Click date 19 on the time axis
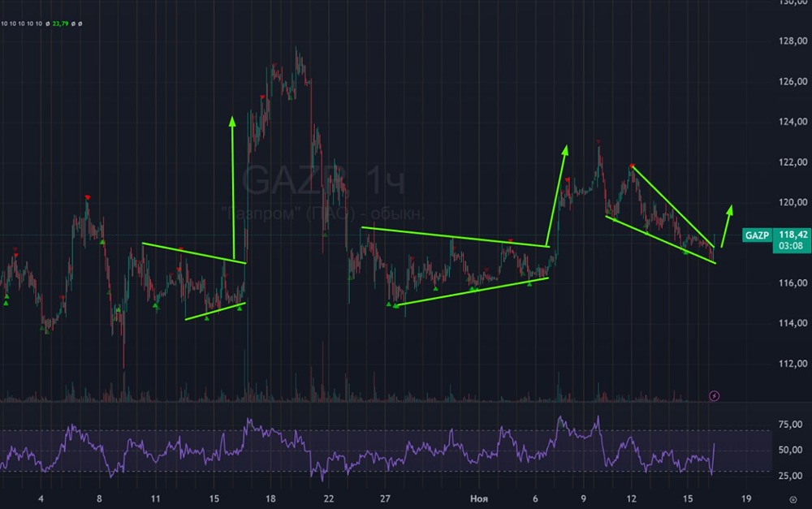812x509 pixels. (x=745, y=498)
